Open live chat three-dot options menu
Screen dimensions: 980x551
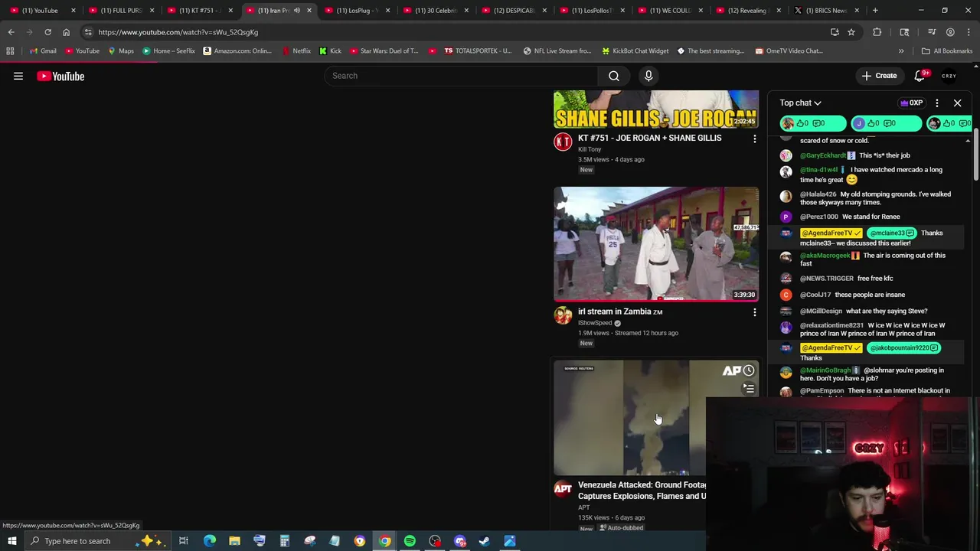click(936, 103)
